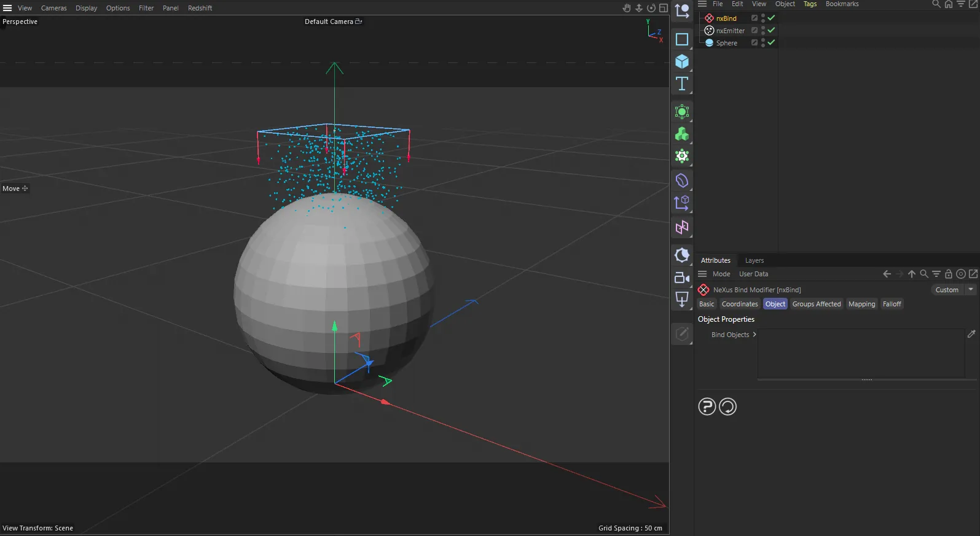Open the viewport hamburger menu
The width and height of the screenshot is (980, 536).
7,8
